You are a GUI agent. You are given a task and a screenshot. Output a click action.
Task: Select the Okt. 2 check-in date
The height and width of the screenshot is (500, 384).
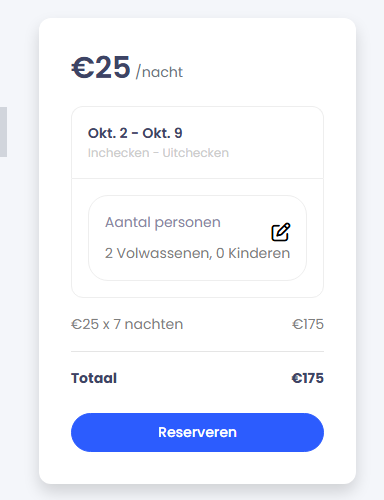[108, 133]
